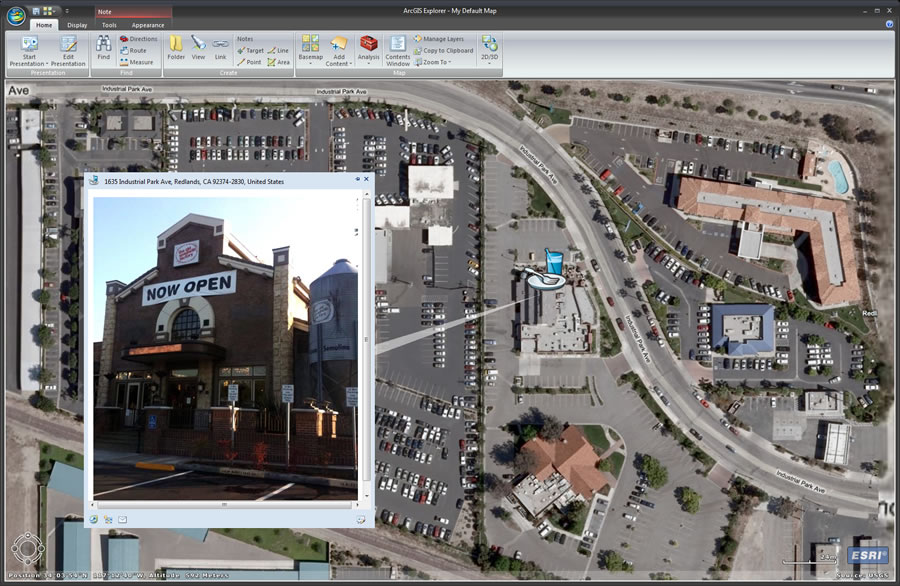Click Copy to Clipboard

(443, 51)
